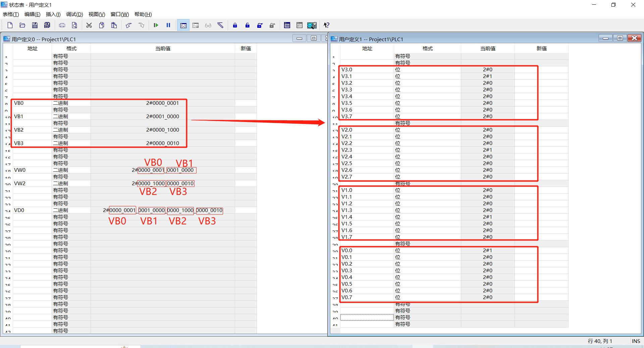Click the empty address input in row 40

coord(367,317)
